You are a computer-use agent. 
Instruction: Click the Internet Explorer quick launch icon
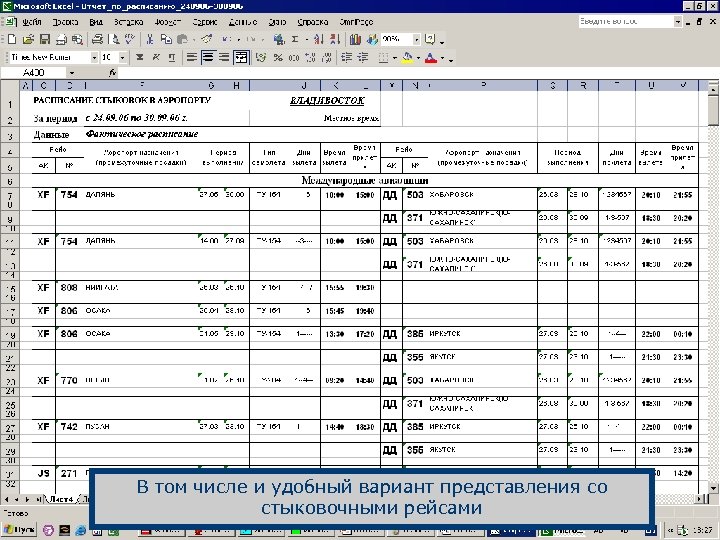[80, 530]
